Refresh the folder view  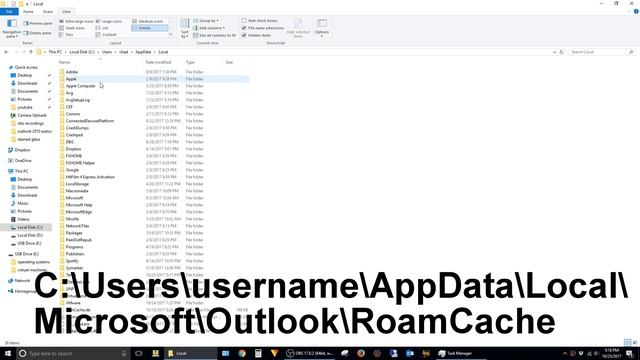[x=561, y=52]
